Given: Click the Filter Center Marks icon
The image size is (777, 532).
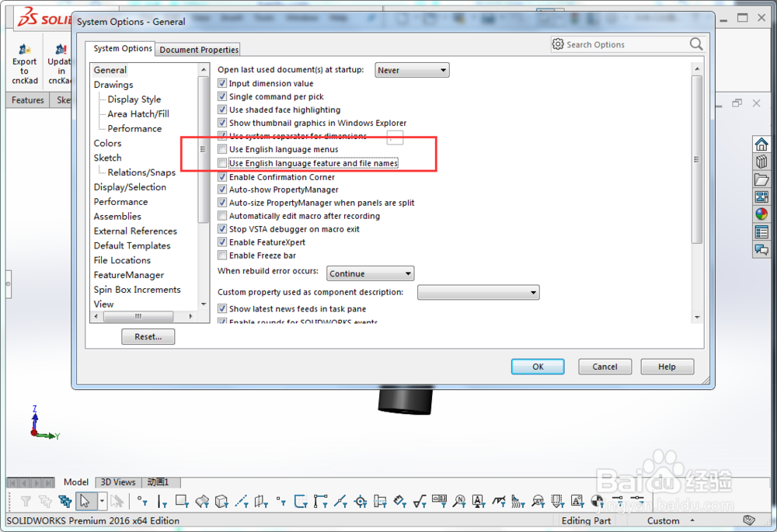Looking at the screenshot, I should [x=361, y=502].
